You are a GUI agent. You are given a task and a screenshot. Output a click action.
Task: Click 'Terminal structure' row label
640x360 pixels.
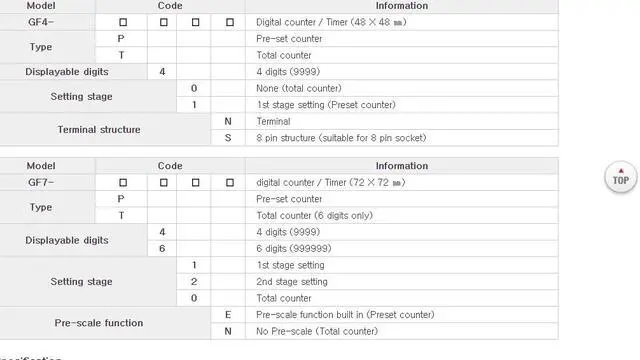(99, 130)
